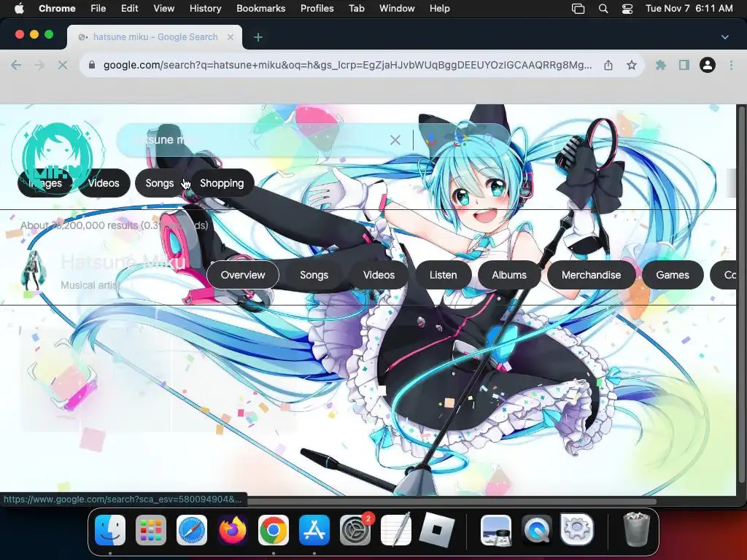
Task: Stop loading the page
Action: click(63, 65)
